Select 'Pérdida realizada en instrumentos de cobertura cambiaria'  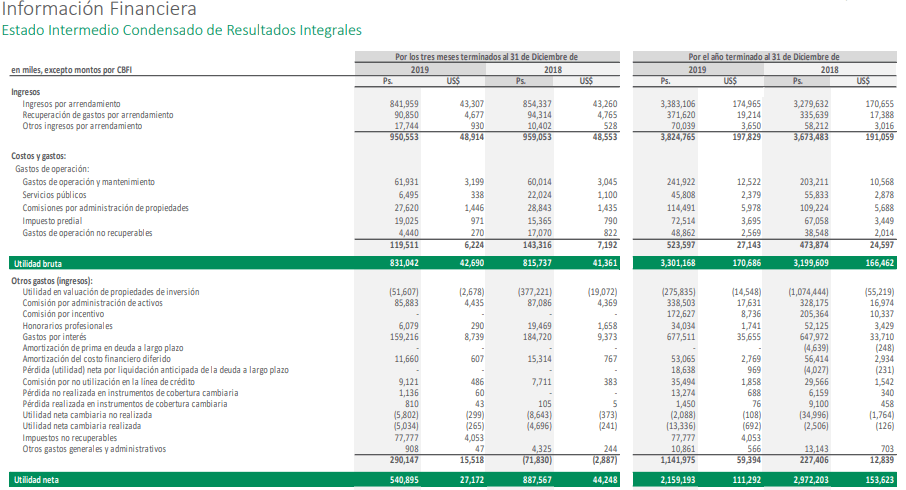125,404
